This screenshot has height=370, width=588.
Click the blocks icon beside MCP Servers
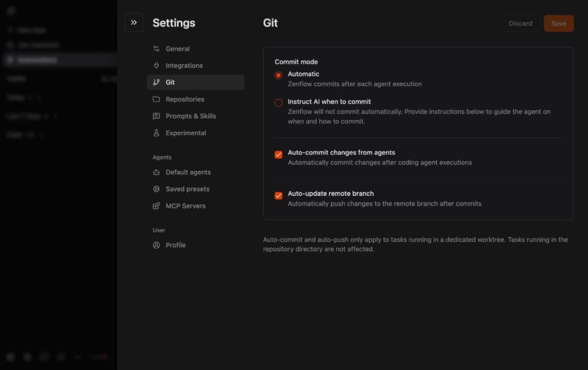click(x=156, y=206)
